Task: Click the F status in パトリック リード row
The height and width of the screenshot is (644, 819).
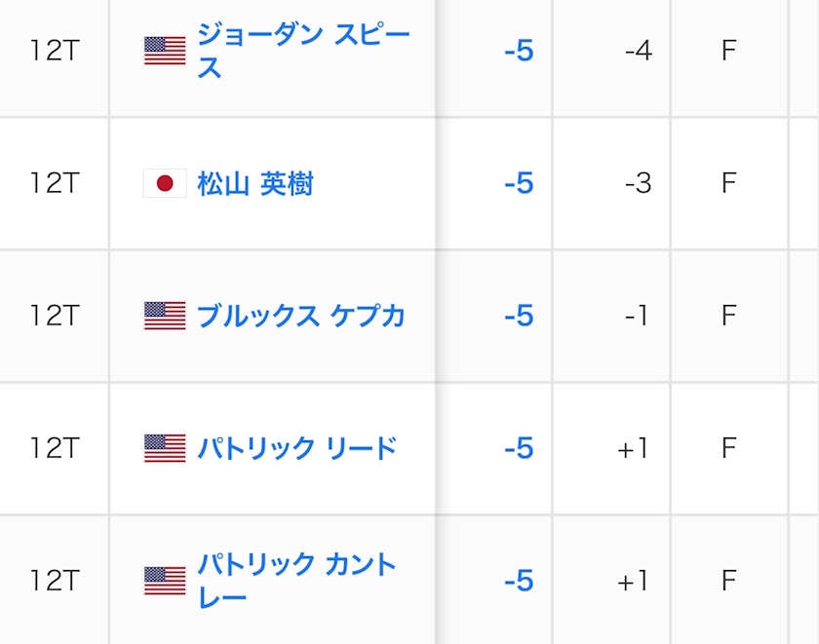Action: coord(728,448)
